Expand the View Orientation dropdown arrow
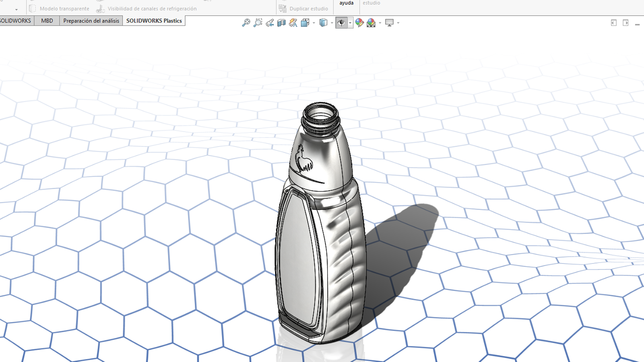Screen dimensions: 644x362 coord(314,23)
